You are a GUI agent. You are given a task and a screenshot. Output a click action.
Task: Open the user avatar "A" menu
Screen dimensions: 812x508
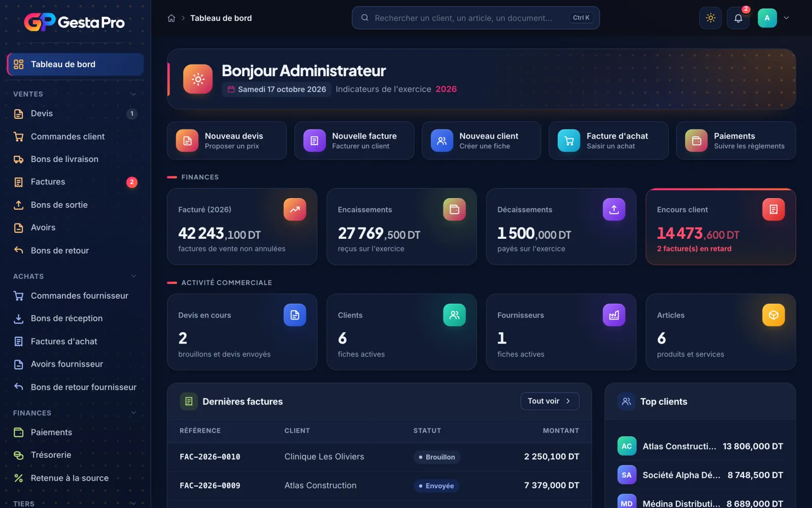pos(767,18)
